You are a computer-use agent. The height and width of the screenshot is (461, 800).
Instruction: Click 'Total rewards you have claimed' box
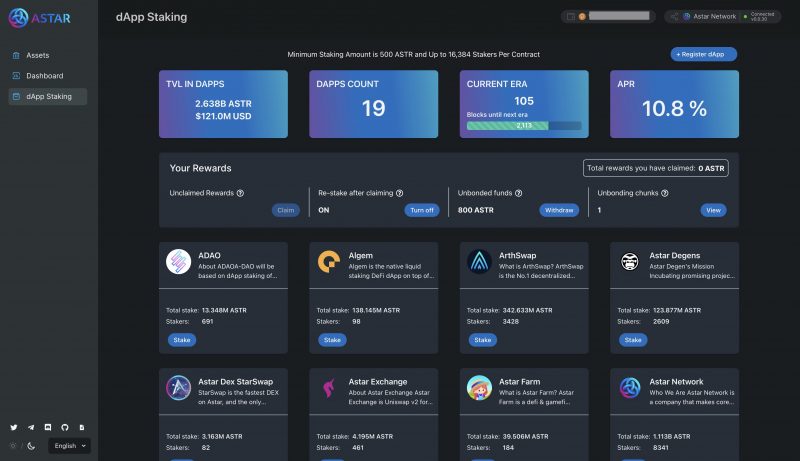[656, 168]
